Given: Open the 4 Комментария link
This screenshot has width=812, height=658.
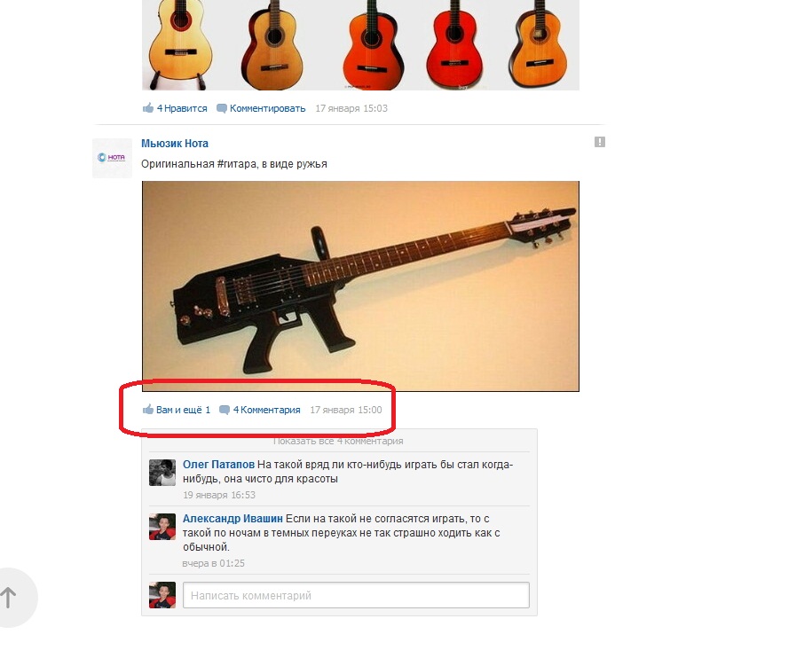Looking at the screenshot, I should click(267, 410).
